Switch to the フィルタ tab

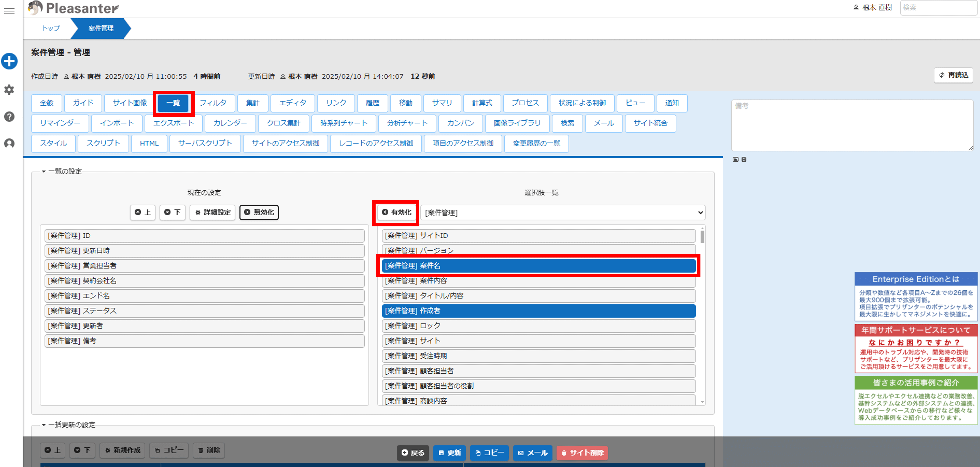coord(213,103)
